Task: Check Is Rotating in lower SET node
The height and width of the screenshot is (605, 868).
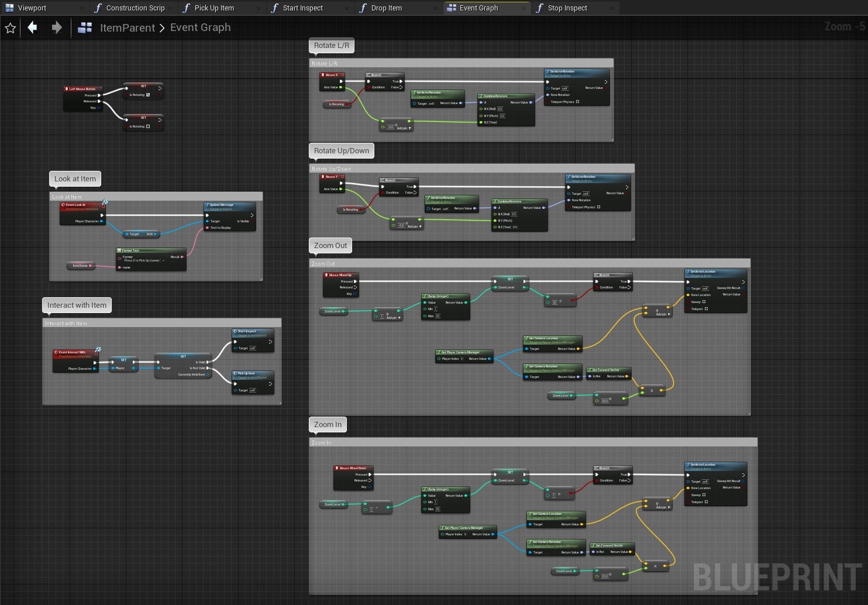Action: point(148,126)
